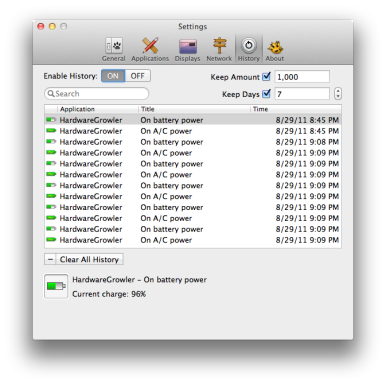The width and height of the screenshot is (386, 385).
Task: Open the General settings pane
Action: point(114,49)
